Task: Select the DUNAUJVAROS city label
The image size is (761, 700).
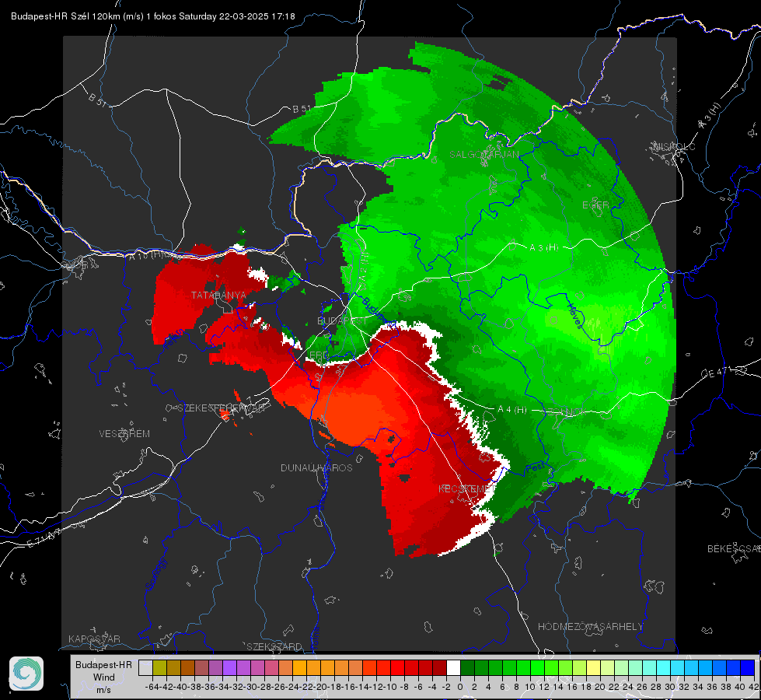Action: [x=316, y=467]
